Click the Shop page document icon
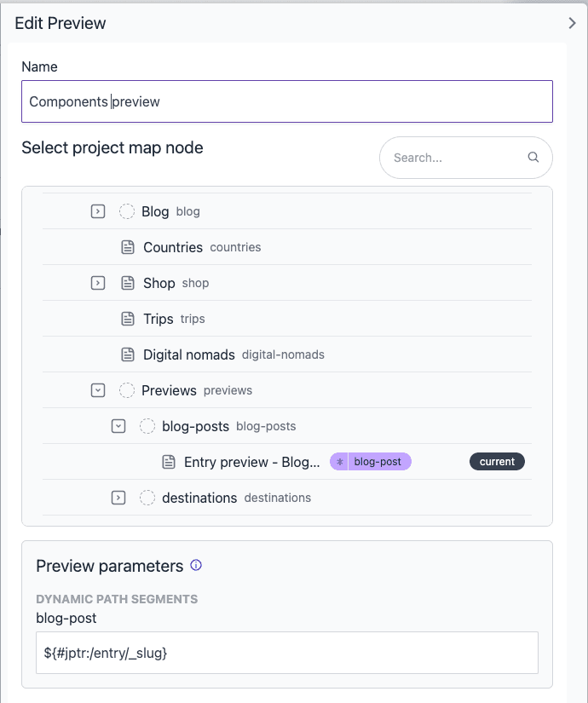This screenshot has height=703, width=588. coord(128,283)
